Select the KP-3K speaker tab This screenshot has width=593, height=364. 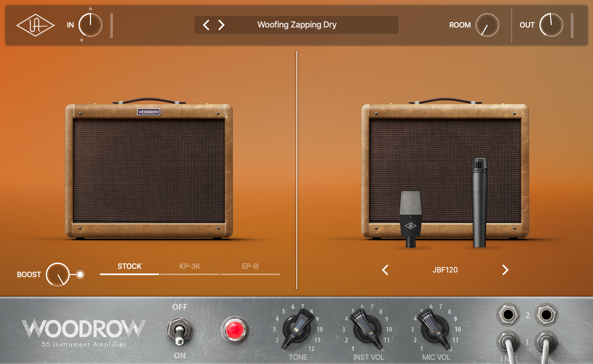(190, 266)
